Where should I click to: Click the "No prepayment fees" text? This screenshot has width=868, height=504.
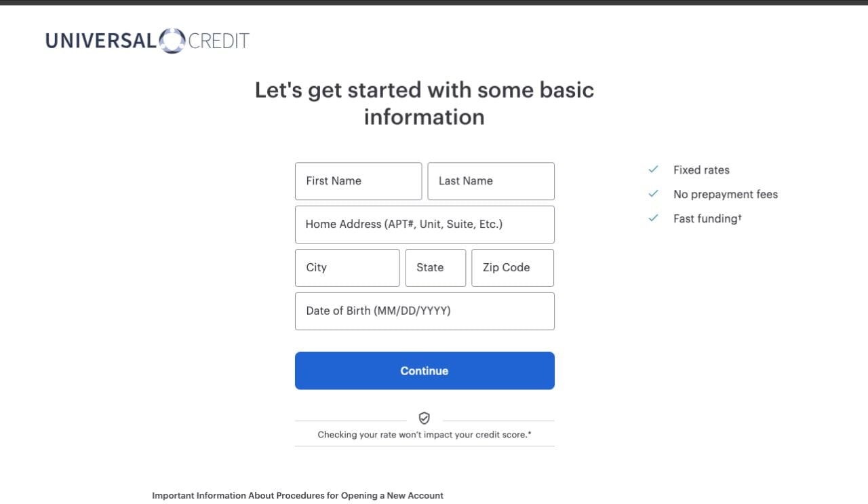point(726,195)
